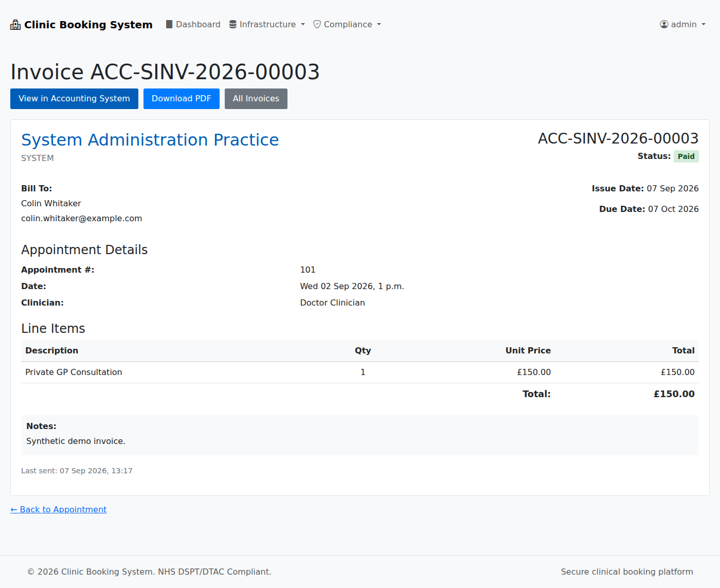The height and width of the screenshot is (588, 720).
Task: Select the System Administration Practice heading
Action: [x=150, y=140]
